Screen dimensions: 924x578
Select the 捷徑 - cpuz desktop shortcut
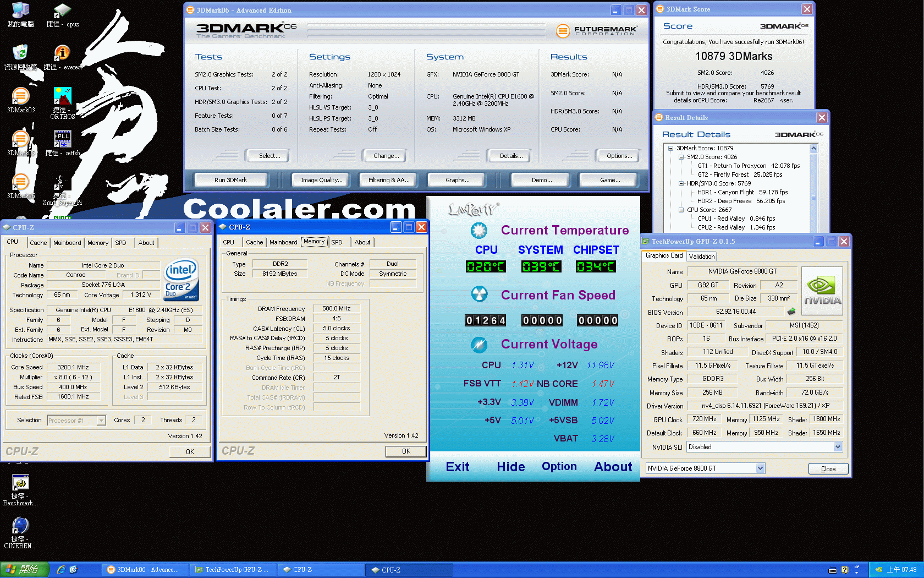tap(62, 15)
